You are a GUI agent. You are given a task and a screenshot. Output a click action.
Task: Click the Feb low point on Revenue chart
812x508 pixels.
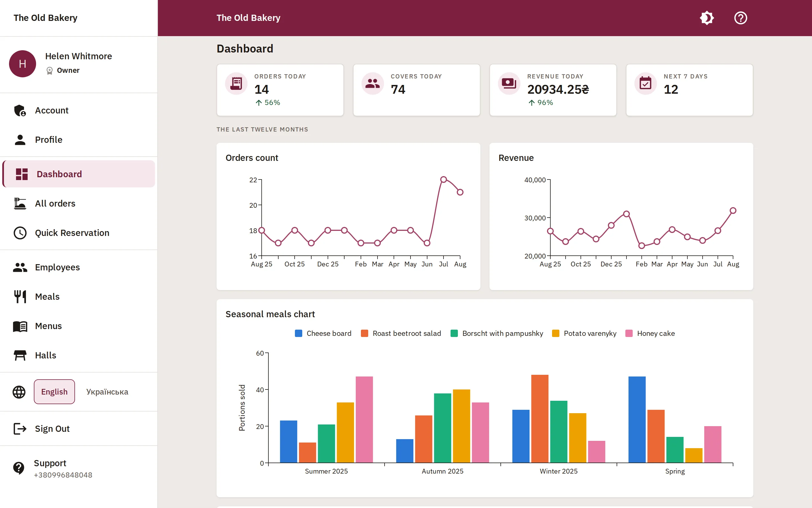pyautogui.click(x=641, y=246)
